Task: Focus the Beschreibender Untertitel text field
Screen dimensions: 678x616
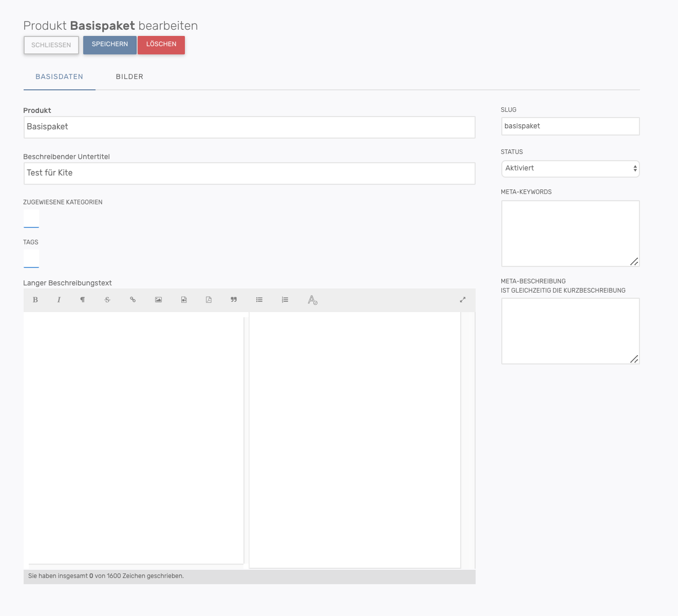Action: pos(249,174)
